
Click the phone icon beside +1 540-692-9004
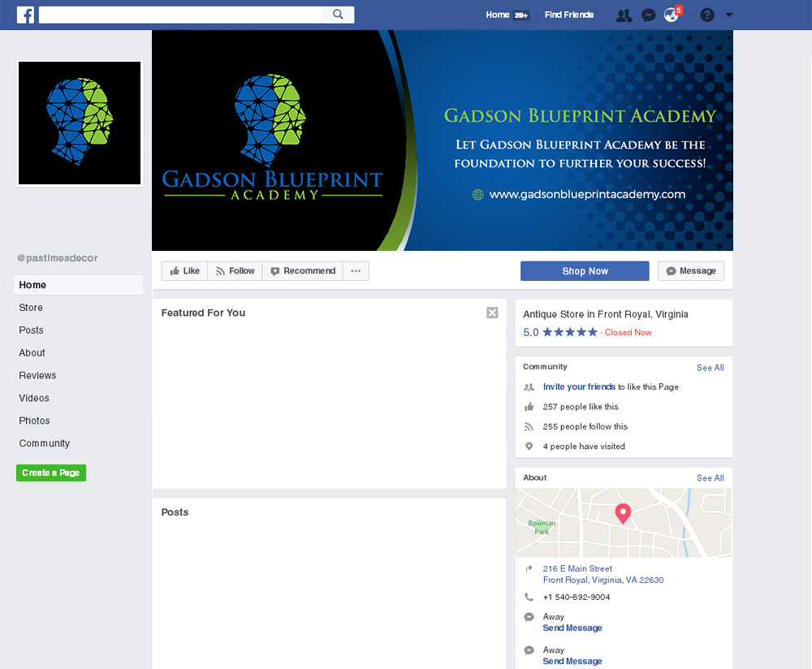(529, 597)
